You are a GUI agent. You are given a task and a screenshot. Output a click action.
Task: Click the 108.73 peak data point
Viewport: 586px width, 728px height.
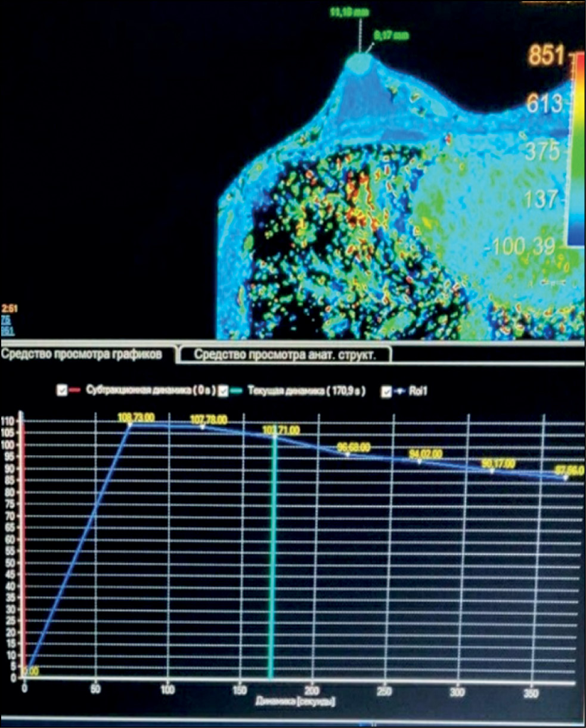tap(129, 424)
